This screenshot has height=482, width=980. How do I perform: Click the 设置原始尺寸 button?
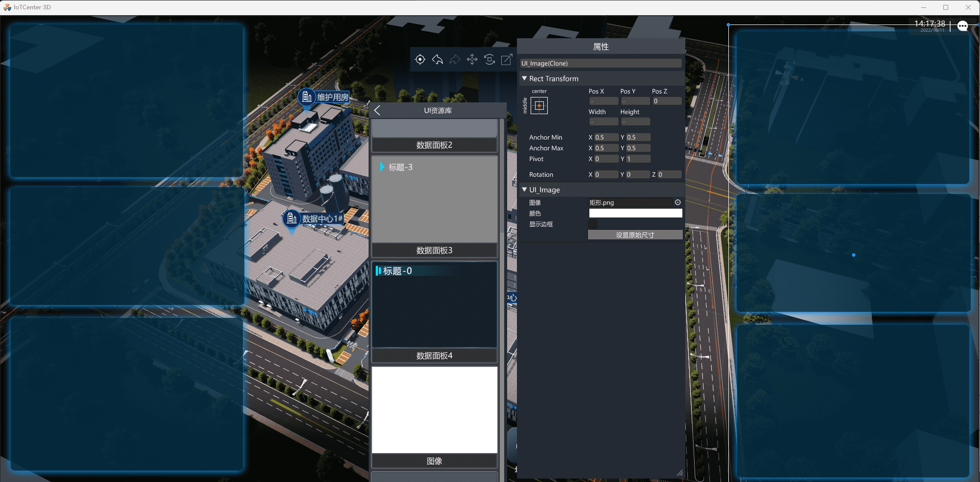[635, 235]
